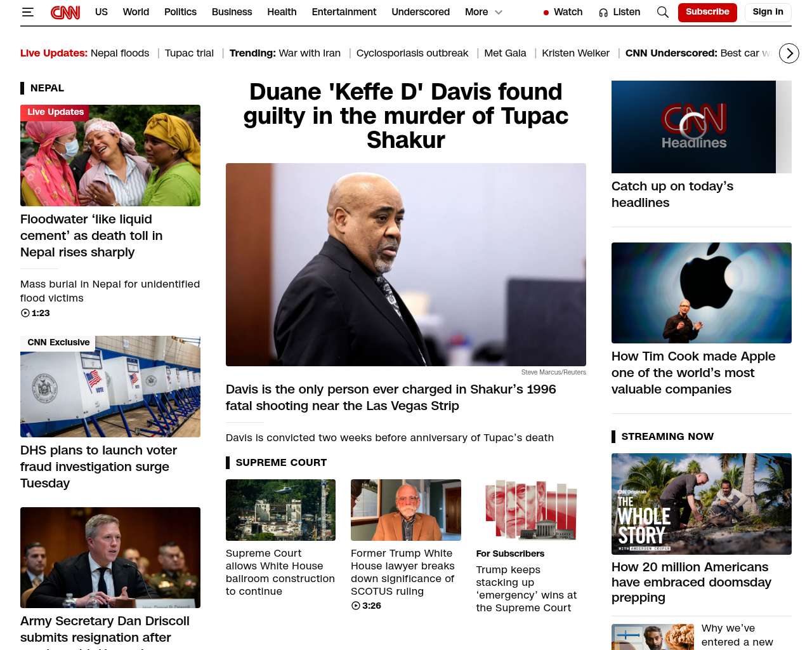
Task: Click the CNN logo
Action: click(x=65, y=12)
